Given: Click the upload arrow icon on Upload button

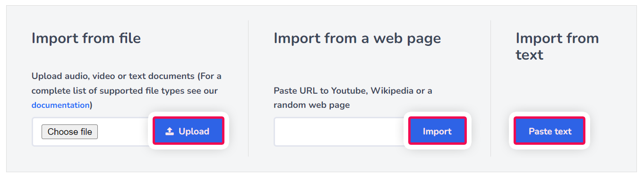Looking at the screenshot, I should point(170,132).
